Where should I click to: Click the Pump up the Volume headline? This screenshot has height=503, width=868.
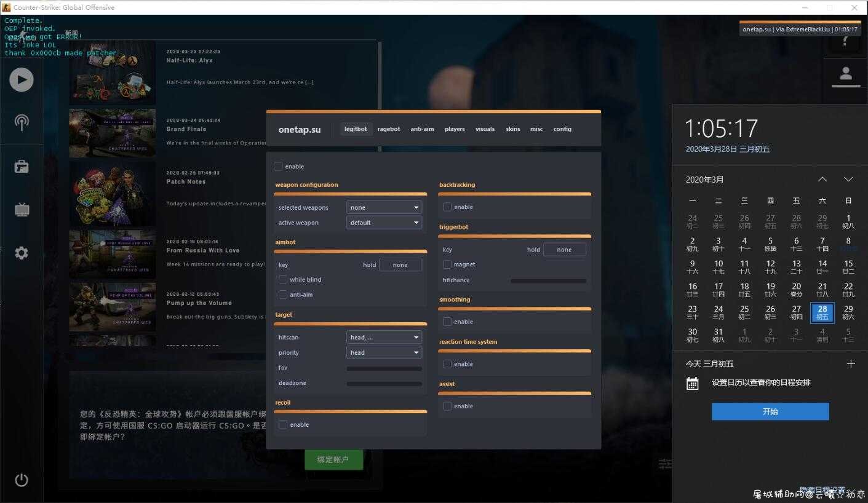click(x=199, y=303)
